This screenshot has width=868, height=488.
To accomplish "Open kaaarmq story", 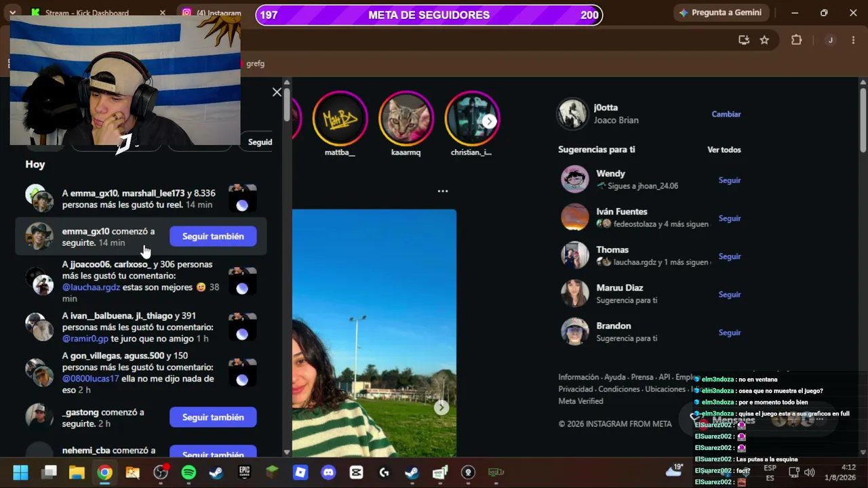I will [406, 119].
